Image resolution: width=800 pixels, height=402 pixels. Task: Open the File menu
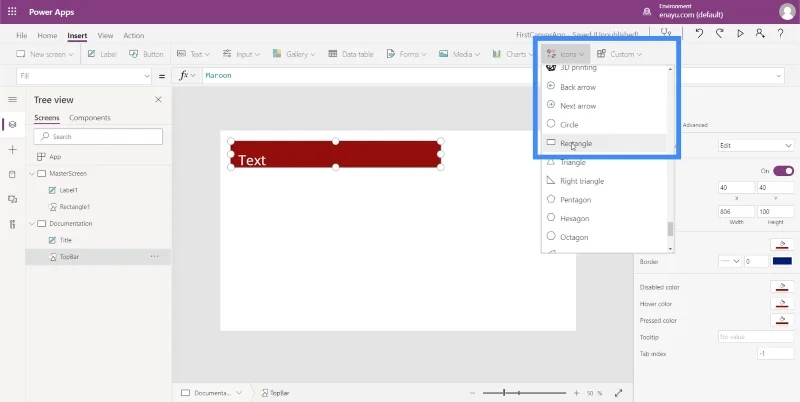[x=21, y=36]
